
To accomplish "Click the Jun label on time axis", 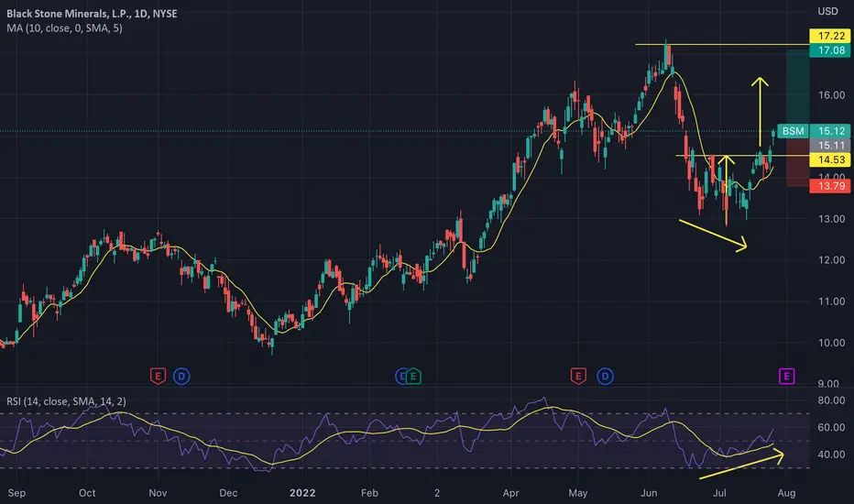I will (x=649, y=493).
